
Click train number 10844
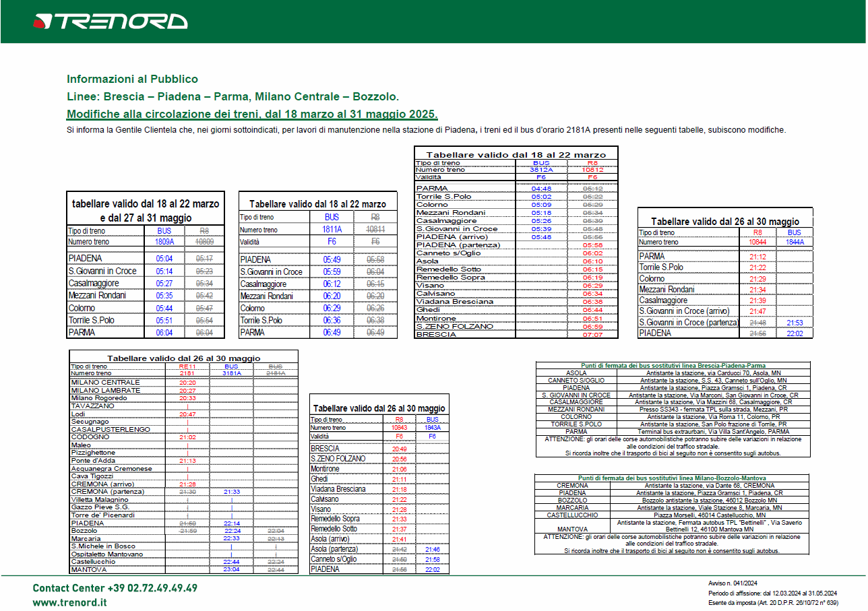759,242
